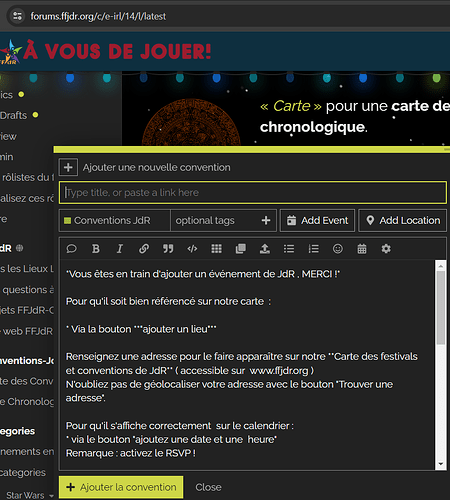This screenshot has width=450, height=500.
Task: Click the yellow Ajouter la convention button
Action: point(121,487)
